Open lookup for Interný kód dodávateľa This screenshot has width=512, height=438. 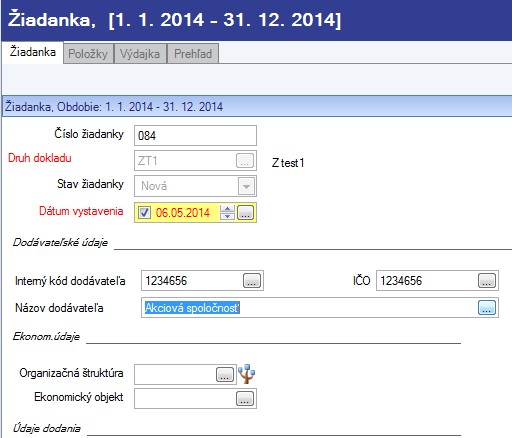coord(252,280)
